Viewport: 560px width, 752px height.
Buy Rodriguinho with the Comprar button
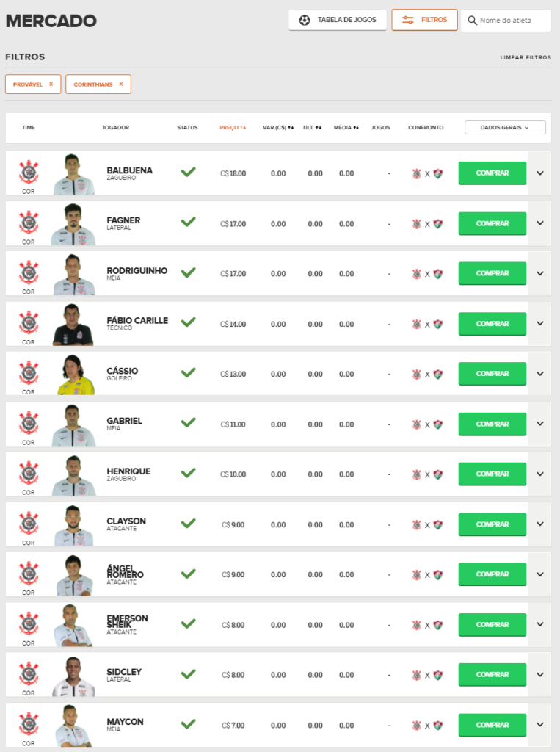[x=492, y=273]
